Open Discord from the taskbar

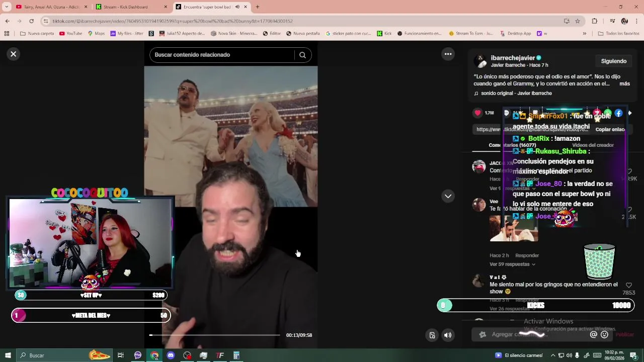pos(171,355)
